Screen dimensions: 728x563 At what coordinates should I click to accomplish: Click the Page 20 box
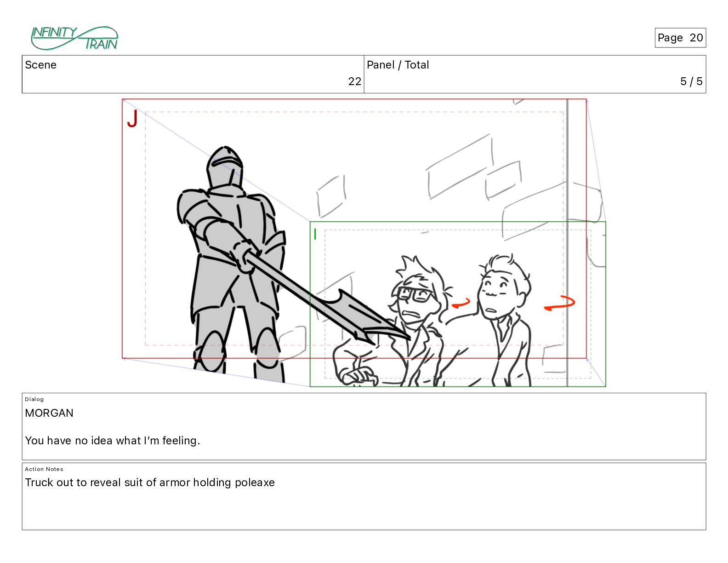click(x=680, y=38)
